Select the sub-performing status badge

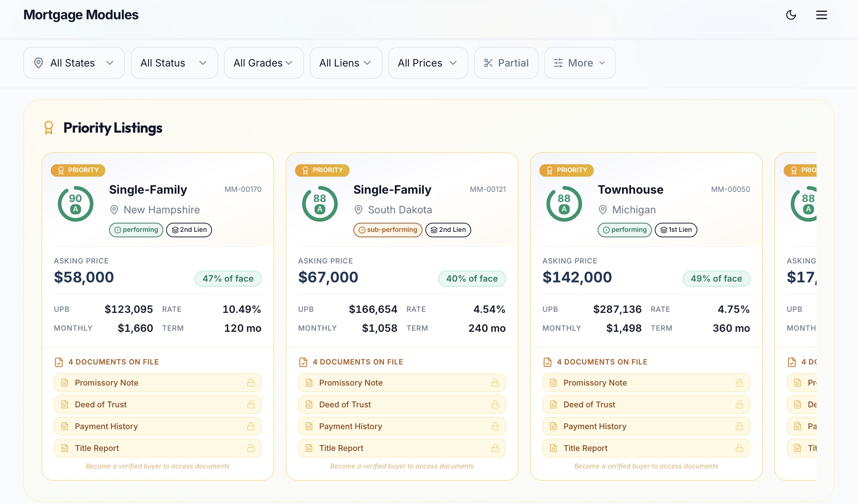(x=388, y=230)
